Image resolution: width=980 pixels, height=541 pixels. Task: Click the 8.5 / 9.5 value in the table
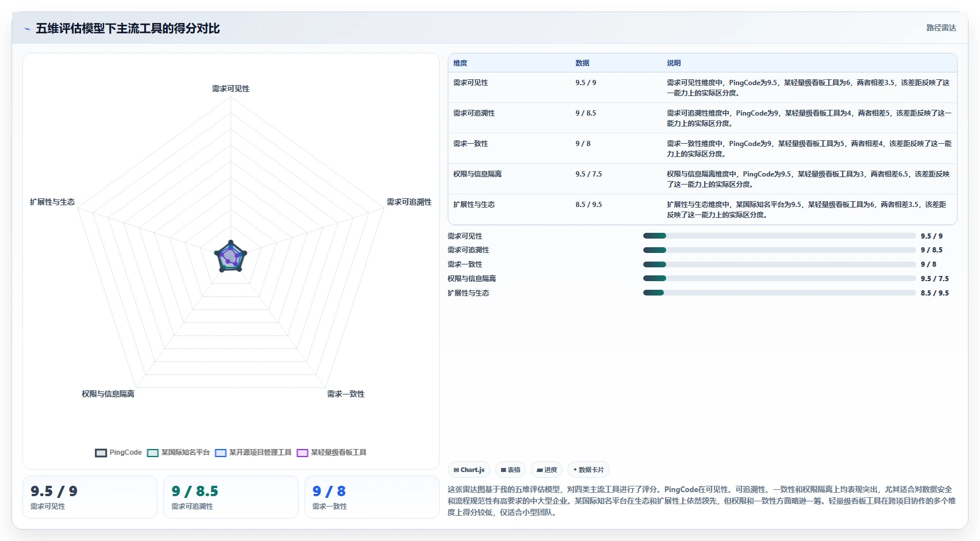pyautogui.click(x=589, y=205)
